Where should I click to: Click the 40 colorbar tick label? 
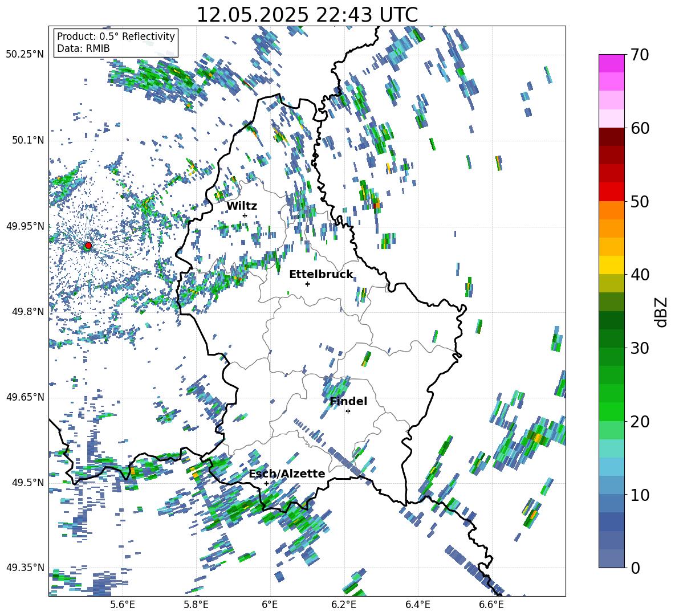tap(639, 275)
